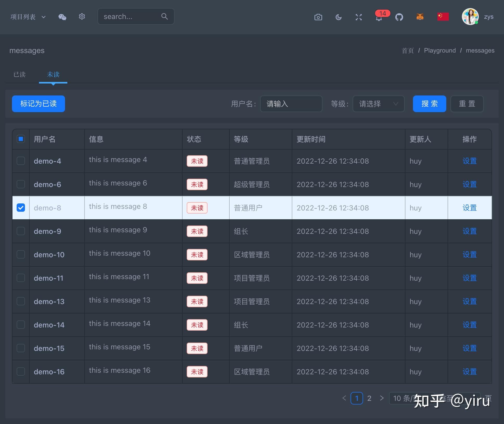The height and width of the screenshot is (424, 504).
Task: Switch language via the China flag icon
Action: coord(443,16)
